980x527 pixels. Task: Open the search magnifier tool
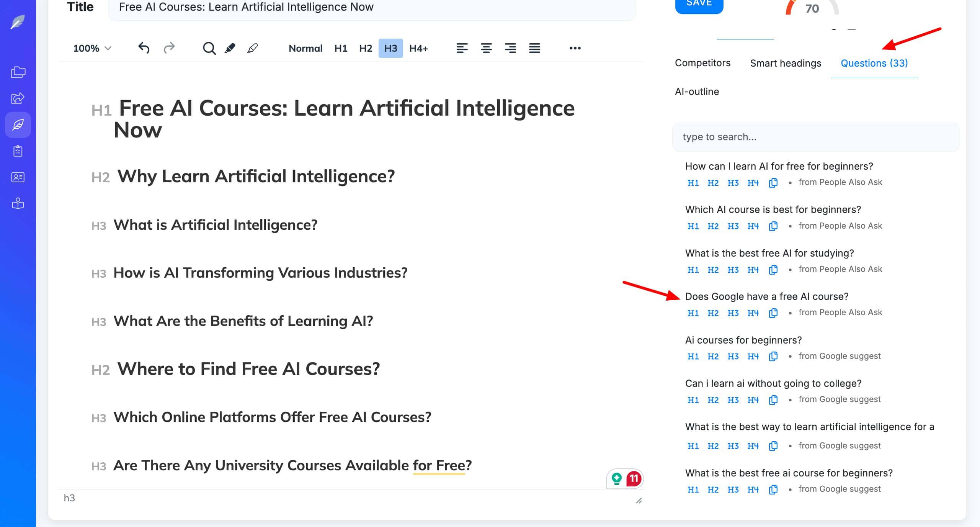[x=209, y=48]
